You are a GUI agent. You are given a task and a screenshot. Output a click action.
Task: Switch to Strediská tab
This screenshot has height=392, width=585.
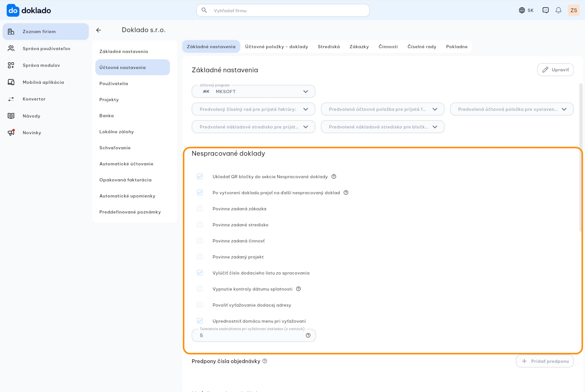[x=329, y=46]
